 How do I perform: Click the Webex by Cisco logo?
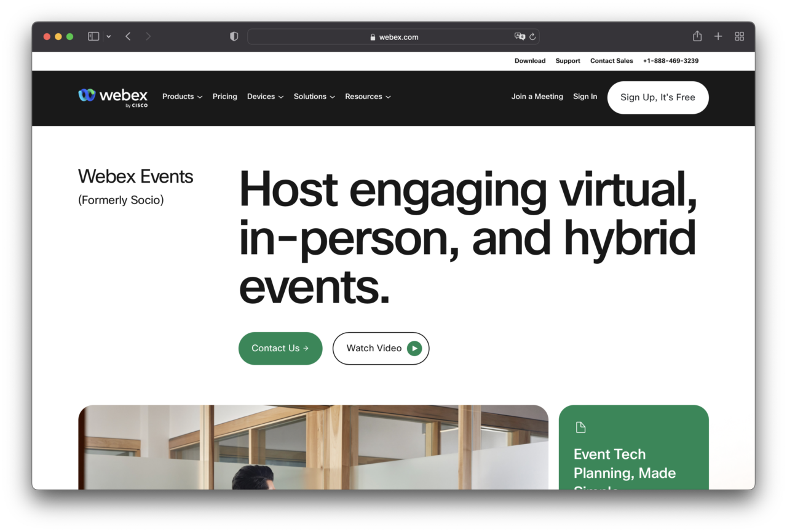click(x=113, y=97)
